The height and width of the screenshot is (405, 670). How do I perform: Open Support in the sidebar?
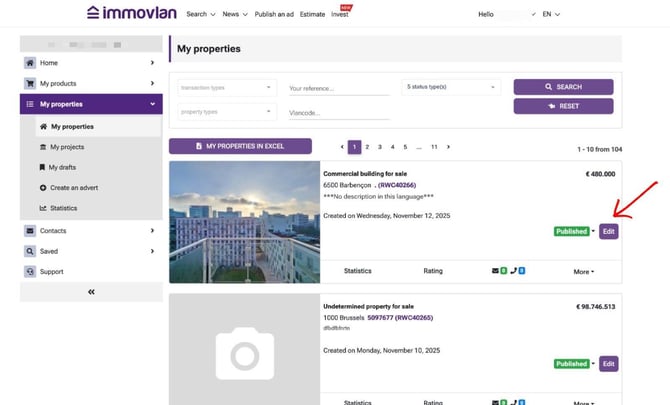[x=51, y=271]
